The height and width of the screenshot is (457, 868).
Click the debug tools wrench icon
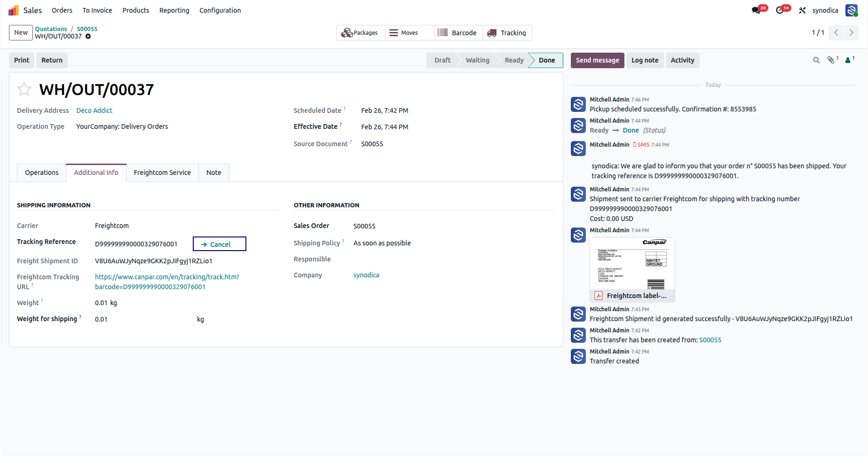click(802, 10)
